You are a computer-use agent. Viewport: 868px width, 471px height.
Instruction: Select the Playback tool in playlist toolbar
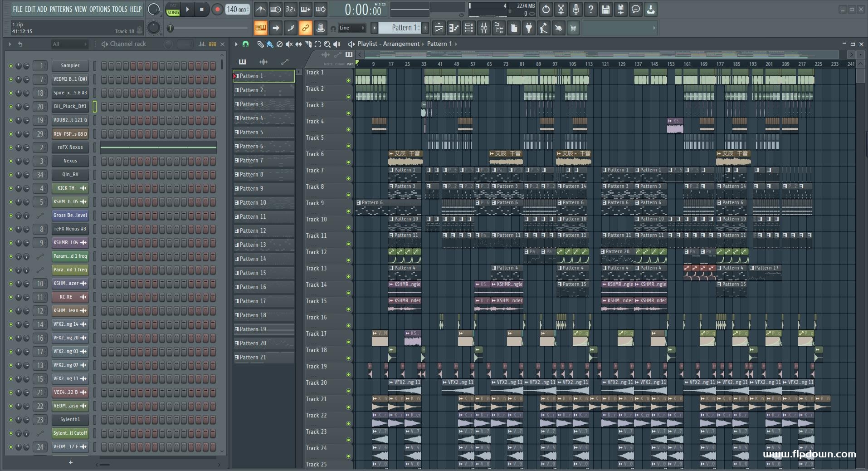tap(336, 44)
